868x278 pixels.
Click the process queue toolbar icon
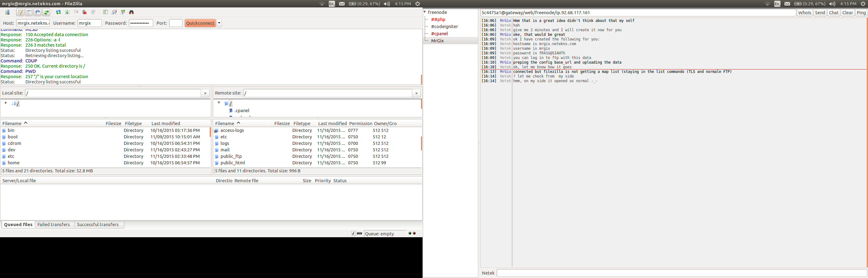click(67, 12)
